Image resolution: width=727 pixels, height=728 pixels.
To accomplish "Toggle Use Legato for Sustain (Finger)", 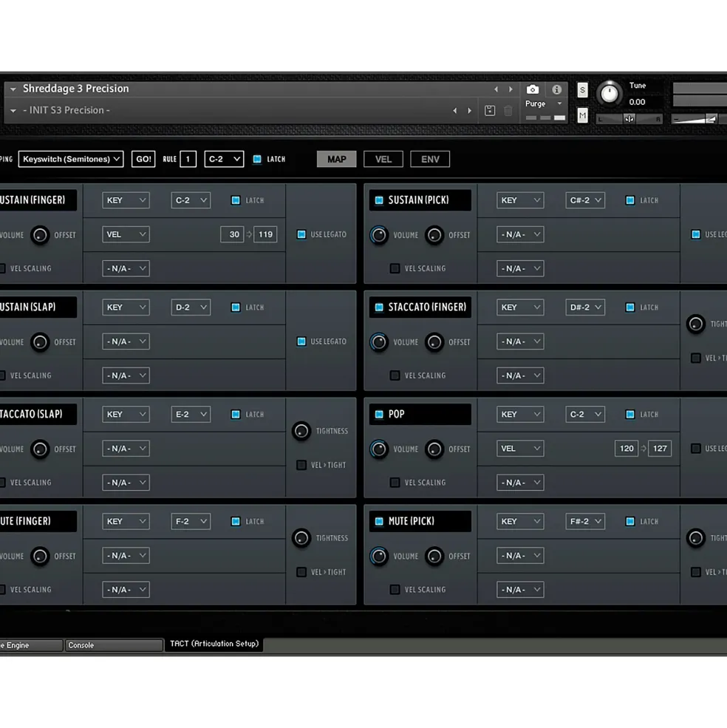I will [x=301, y=234].
